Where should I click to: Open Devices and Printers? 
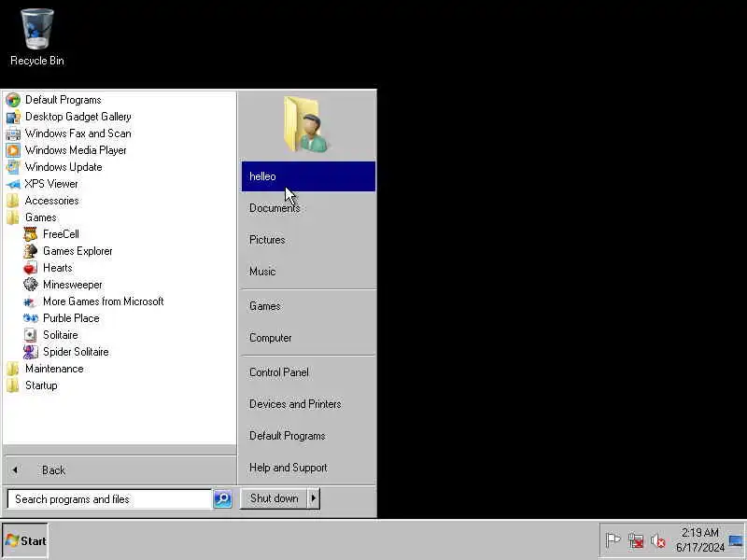pyautogui.click(x=308, y=404)
